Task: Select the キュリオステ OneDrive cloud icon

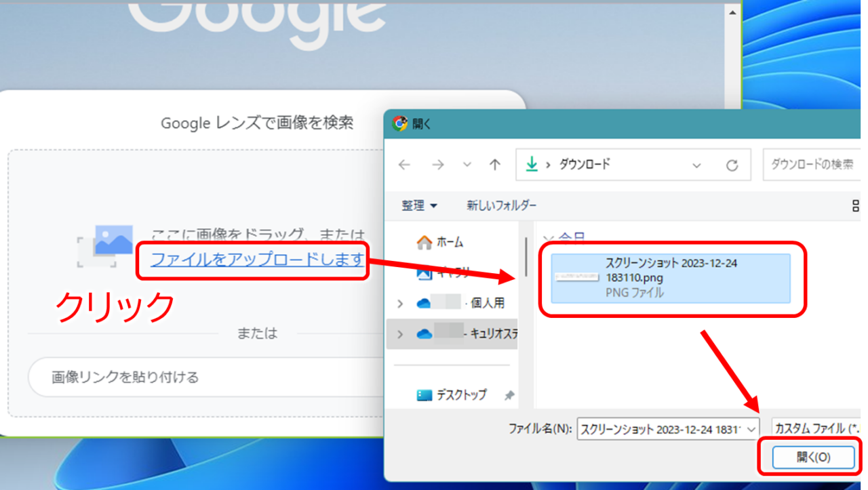Action: [x=425, y=334]
